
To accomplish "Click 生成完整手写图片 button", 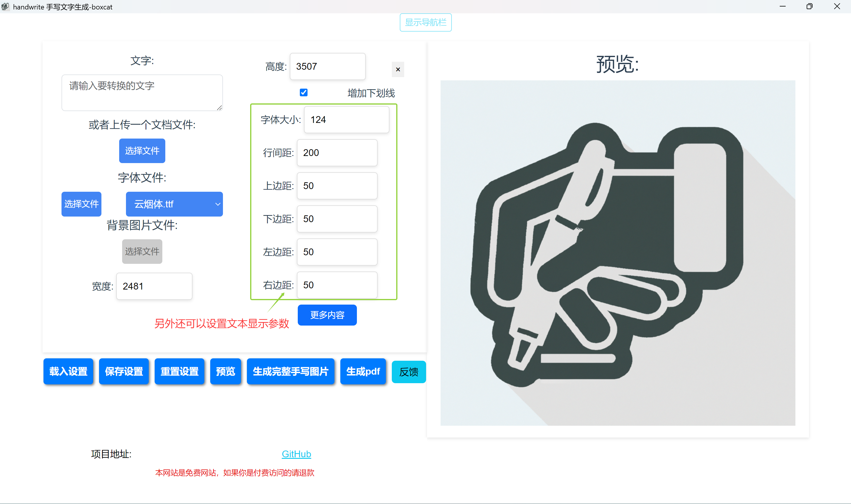I will pos(291,372).
